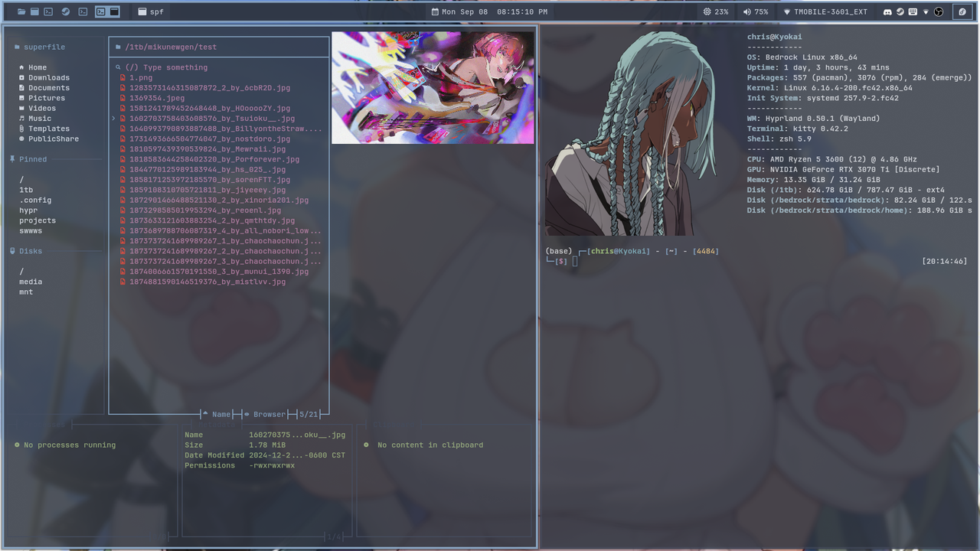Click the 5/21 file counter

309,414
